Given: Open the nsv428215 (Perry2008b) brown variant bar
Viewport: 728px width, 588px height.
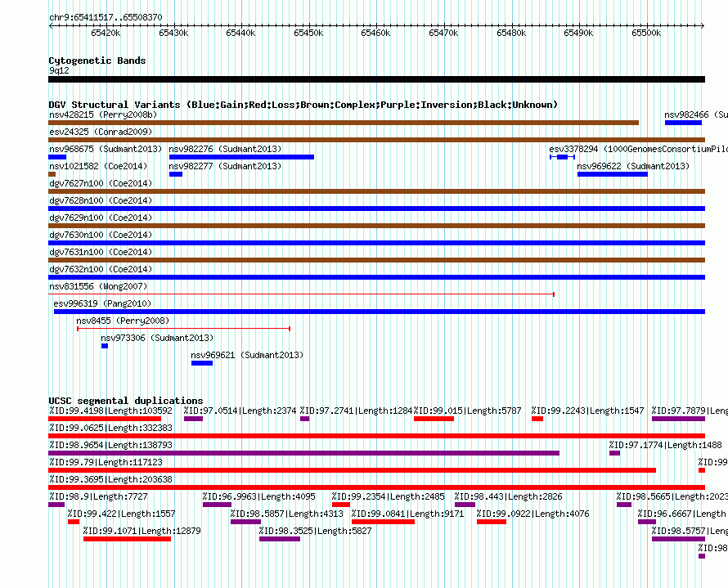Looking at the screenshot, I should pos(344,123).
